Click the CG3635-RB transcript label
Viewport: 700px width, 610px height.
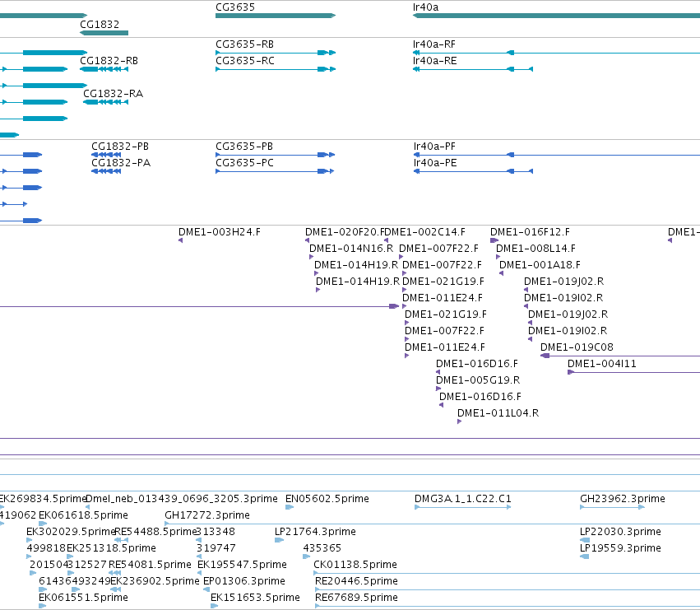[244, 44]
